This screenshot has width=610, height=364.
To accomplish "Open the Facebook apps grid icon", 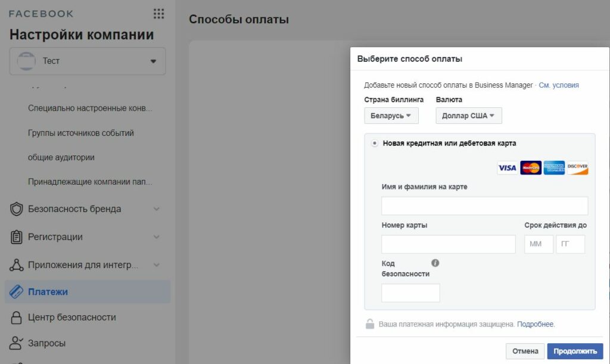I will (x=158, y=14).
